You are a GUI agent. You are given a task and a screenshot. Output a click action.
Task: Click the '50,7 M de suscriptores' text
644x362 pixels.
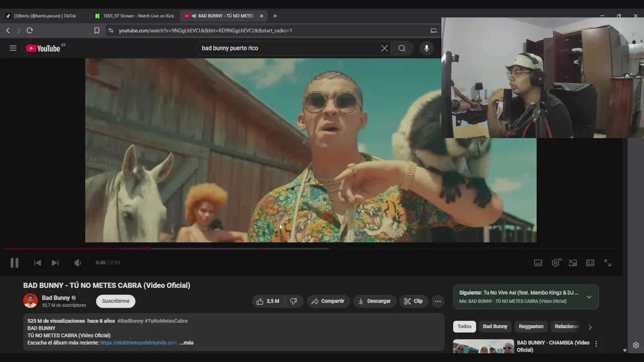pos(64,305)
